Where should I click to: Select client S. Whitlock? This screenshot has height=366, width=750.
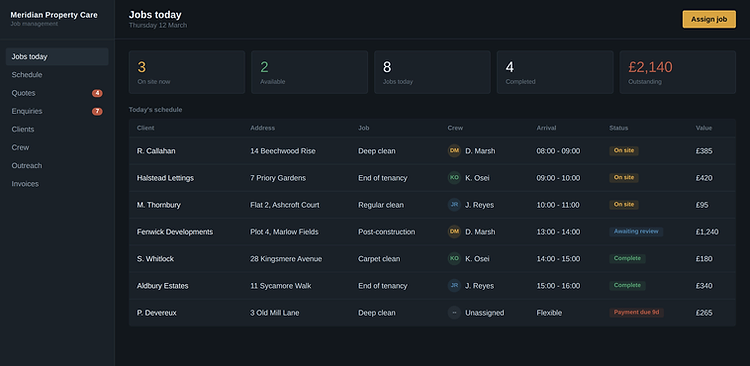click(155, 259)
